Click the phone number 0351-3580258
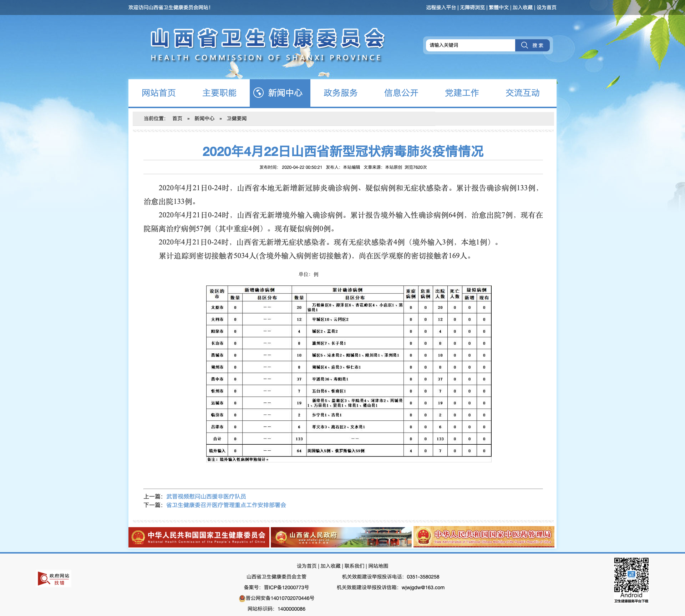Viewport: 685px width, 616px height. pos(423,577)
